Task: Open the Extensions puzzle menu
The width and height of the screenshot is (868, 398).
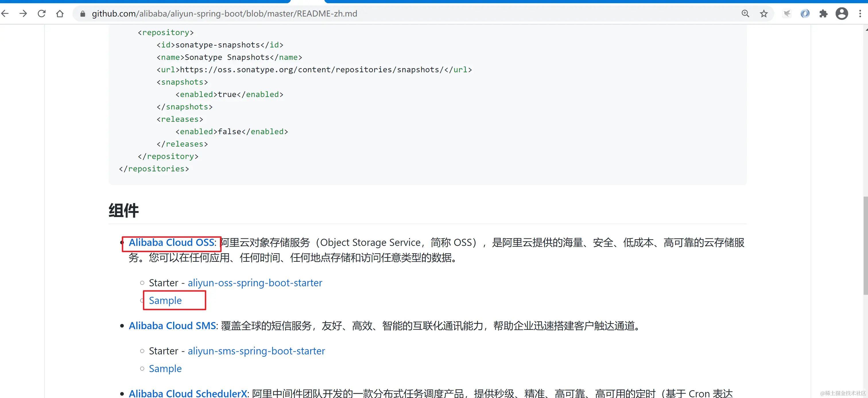Action: tap(823, 13)
